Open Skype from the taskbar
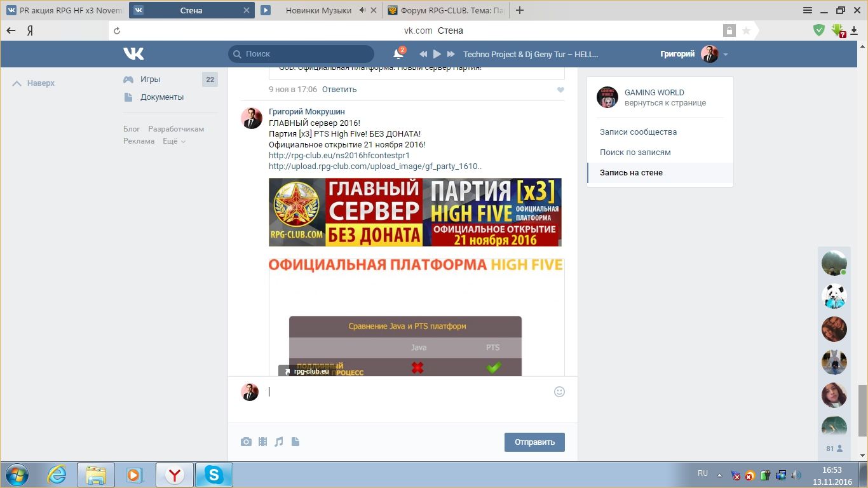 (x=214, y=475)
